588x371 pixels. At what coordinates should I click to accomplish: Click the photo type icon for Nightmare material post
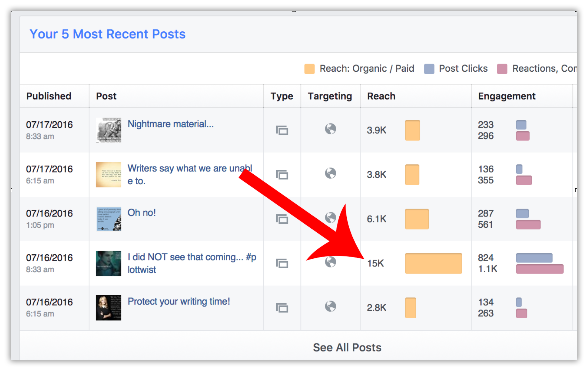click(x=282, y=130)
